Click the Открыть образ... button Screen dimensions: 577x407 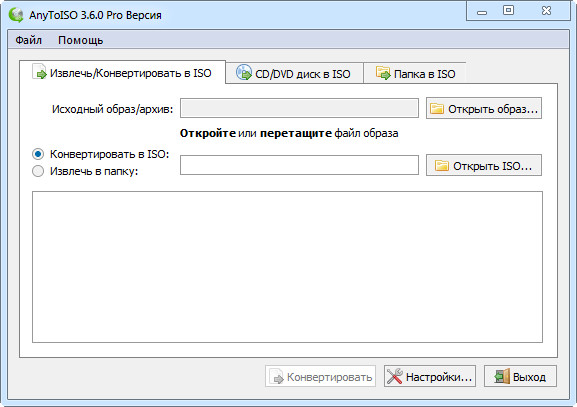click(484, 109)
